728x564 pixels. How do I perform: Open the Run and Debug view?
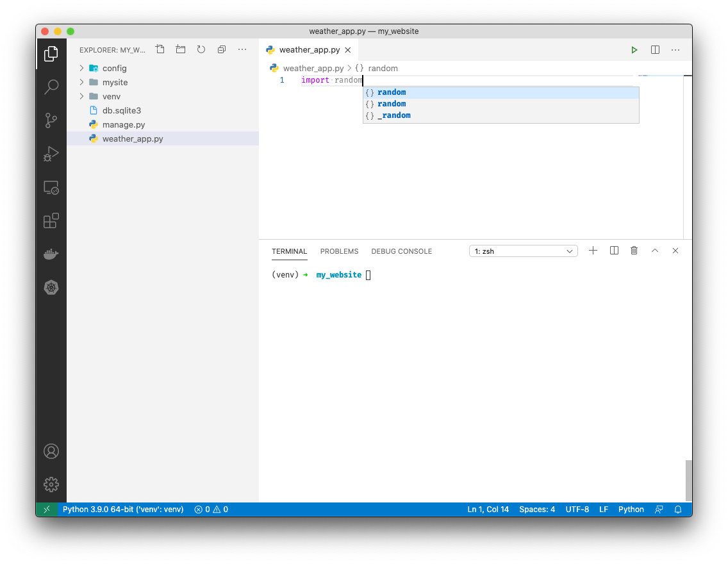(x=51, y=154)
